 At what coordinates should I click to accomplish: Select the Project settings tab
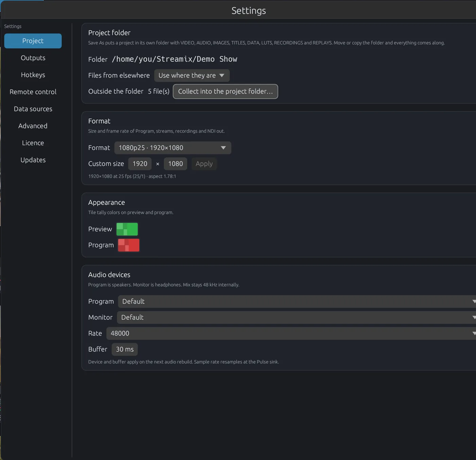tap(33, 41)
